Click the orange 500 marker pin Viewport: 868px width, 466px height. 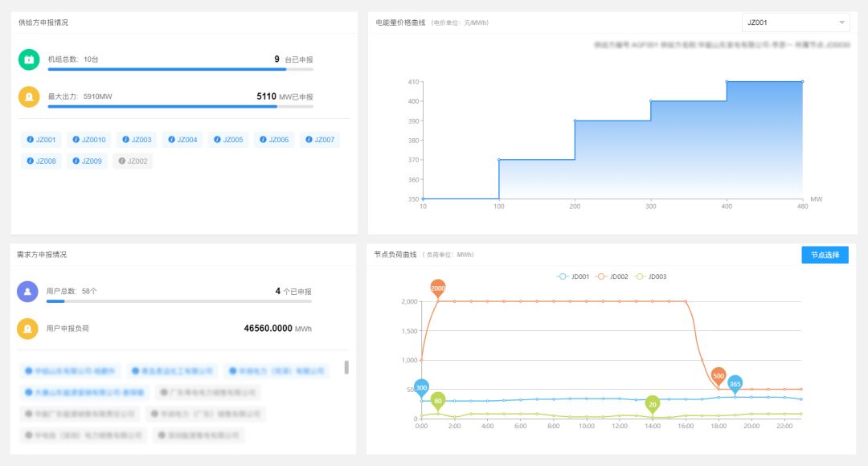tap(719, 375)
